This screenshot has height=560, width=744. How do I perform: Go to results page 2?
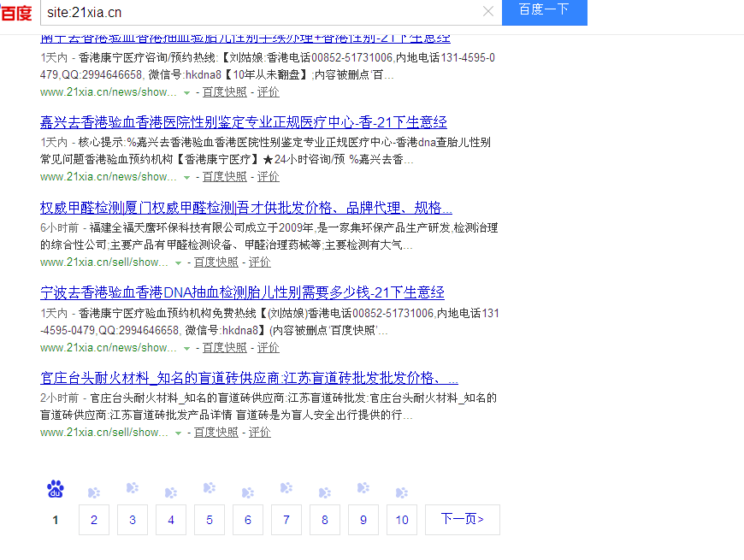[x=93, y=519]
